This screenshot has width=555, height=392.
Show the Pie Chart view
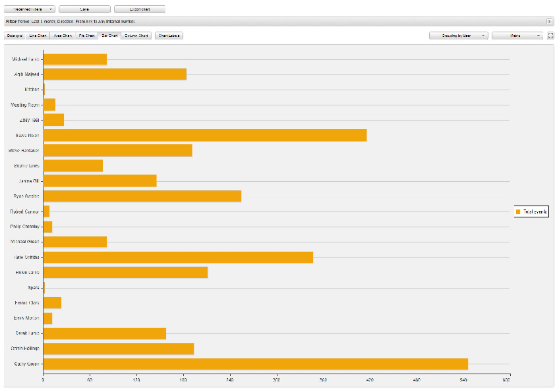(86, 36)
